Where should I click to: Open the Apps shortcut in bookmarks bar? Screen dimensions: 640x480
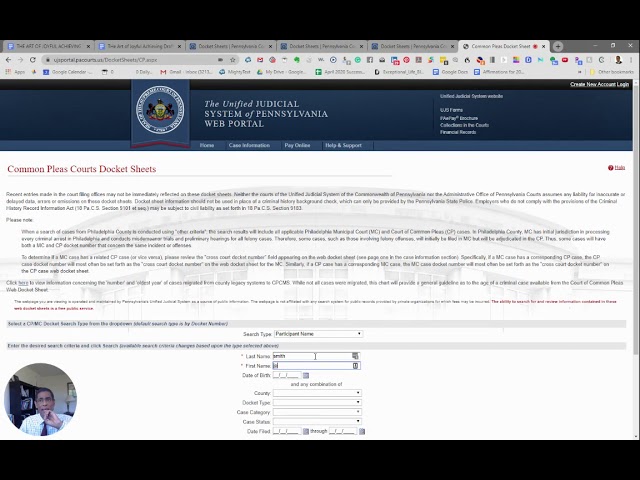pyautogui.click(x=15, y=72)
